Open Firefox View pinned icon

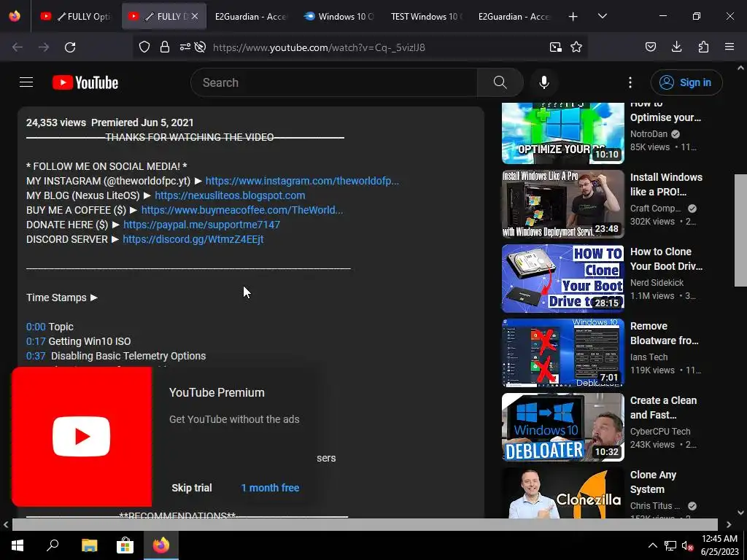(x=15, y=16)
